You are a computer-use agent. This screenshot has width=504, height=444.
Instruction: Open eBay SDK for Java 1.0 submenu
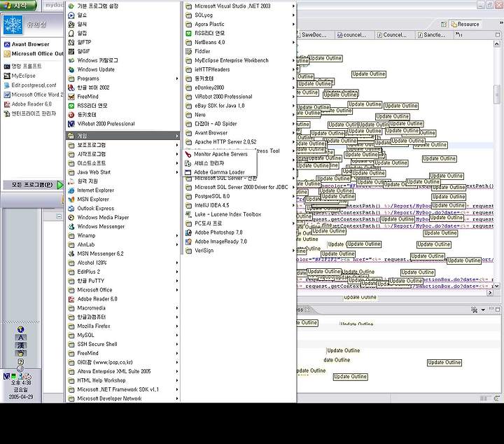point(239,106)
